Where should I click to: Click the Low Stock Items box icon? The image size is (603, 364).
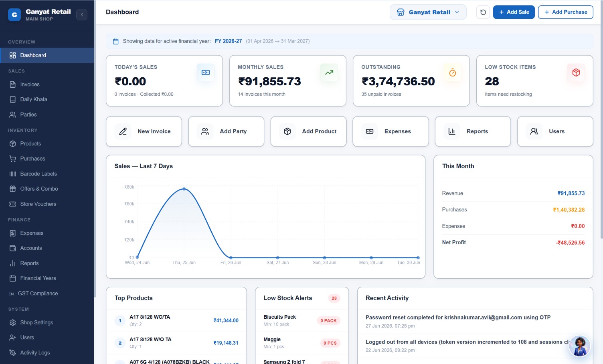576,72
